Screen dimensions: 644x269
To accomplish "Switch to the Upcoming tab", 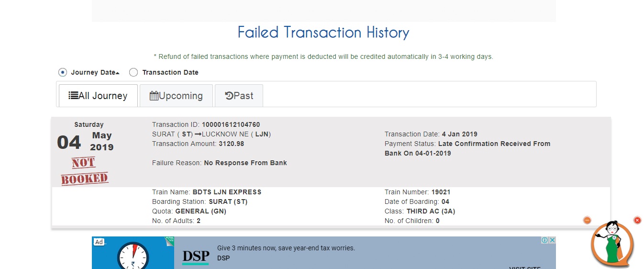I will click(x=176, y=96).
